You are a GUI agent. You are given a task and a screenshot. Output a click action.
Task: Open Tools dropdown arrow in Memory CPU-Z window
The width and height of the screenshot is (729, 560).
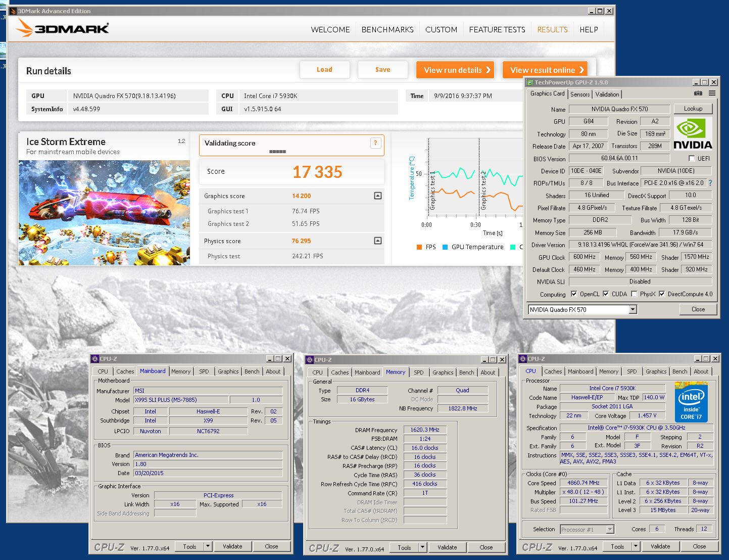tap(422, 547)
